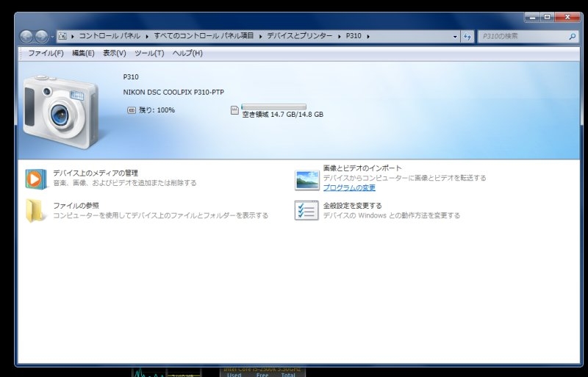Go forward with the Forward arrow button
The width and height of the screenshot is (588, 377).
point(41,37)
